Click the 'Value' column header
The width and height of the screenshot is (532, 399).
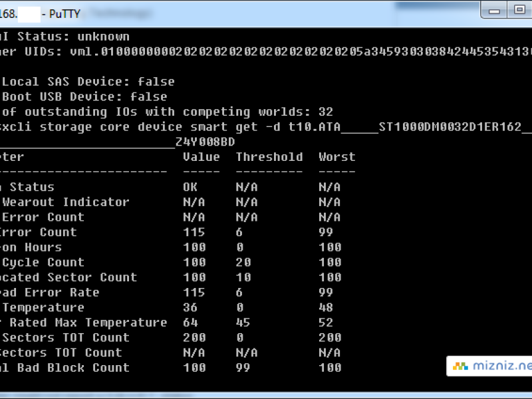coord(201,157)
